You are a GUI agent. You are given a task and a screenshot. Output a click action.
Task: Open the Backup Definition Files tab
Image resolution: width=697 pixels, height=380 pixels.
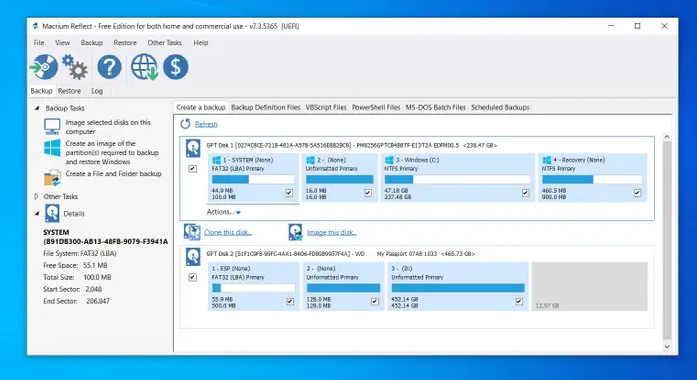pos(266,108)
